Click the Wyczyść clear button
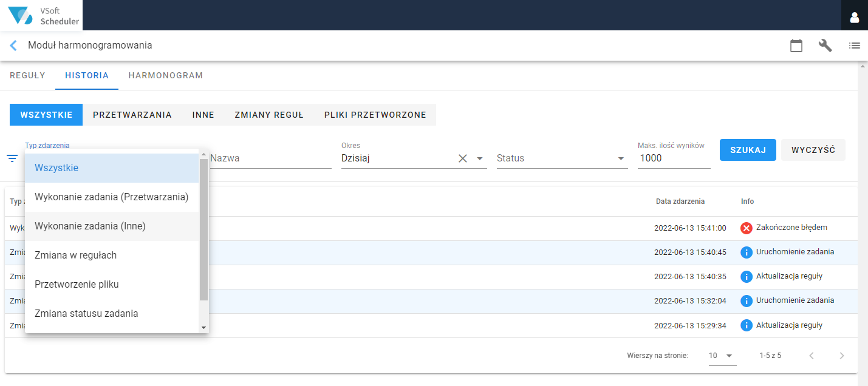This screenshot has width=868, height=386. (x=813, y=150)
